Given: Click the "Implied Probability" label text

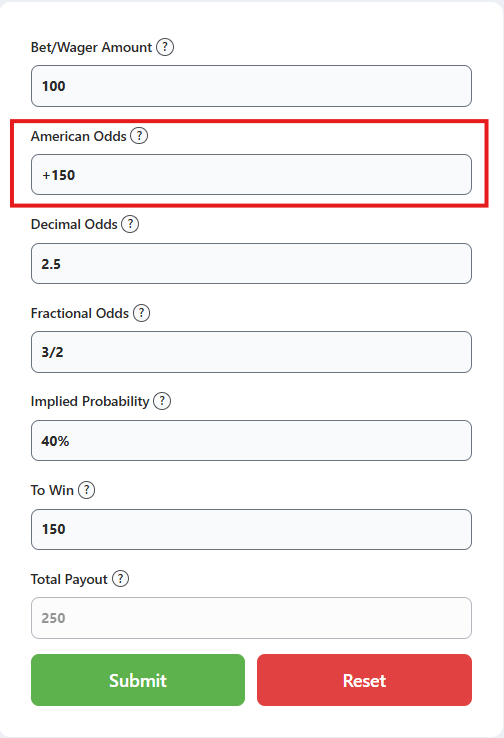Looking at the screenshot, I should click(90, 401).
